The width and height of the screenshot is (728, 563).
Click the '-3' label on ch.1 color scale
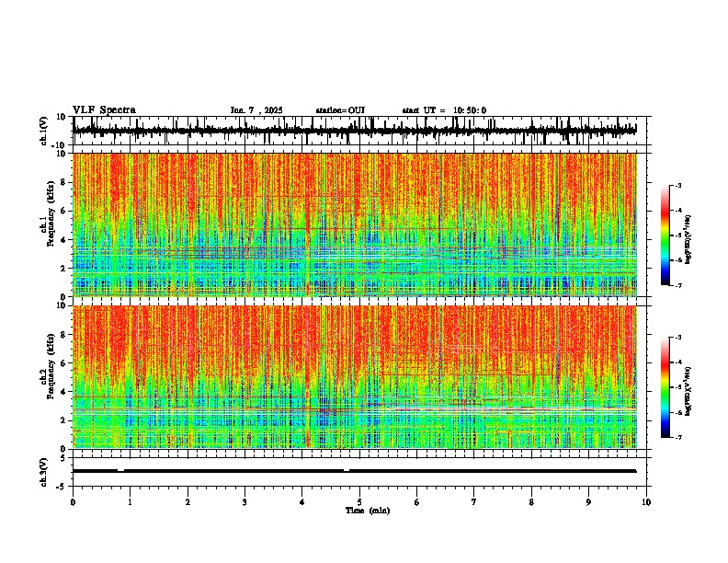[x=677, y=185]
